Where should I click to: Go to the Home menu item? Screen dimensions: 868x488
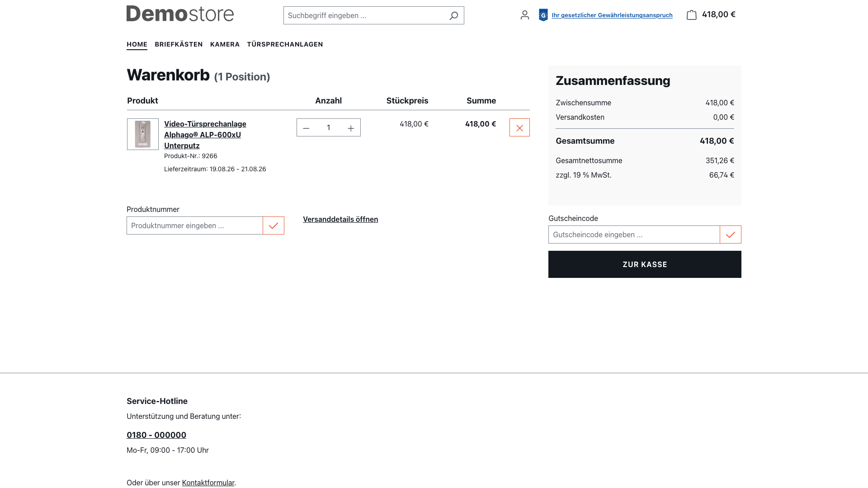[137, 44]
